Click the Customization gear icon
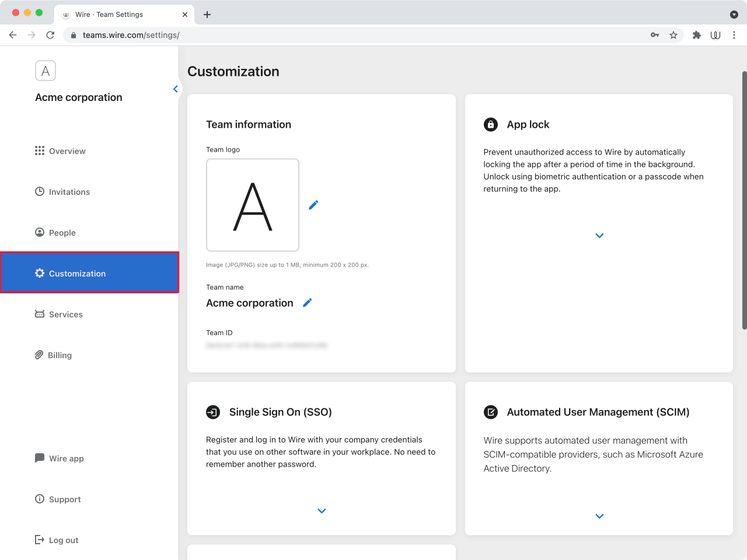This screenshot has height=560, width=747. 40,273
